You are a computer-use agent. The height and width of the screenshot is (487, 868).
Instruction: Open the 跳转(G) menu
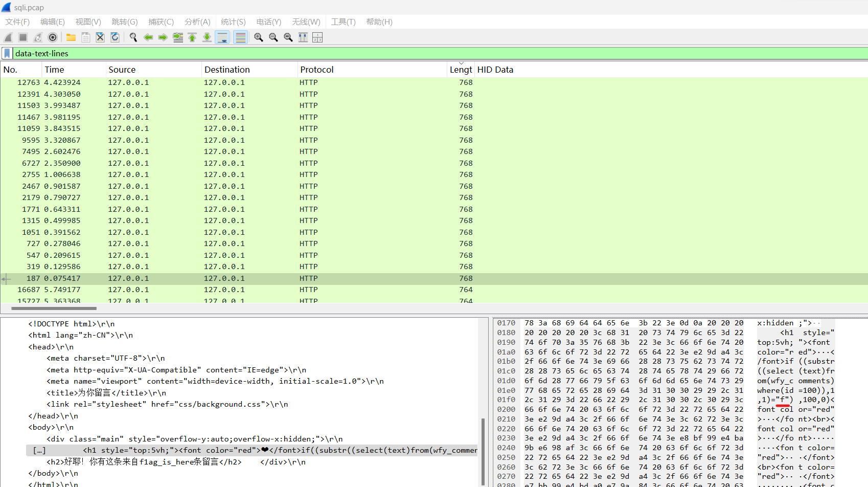(125, 22)
